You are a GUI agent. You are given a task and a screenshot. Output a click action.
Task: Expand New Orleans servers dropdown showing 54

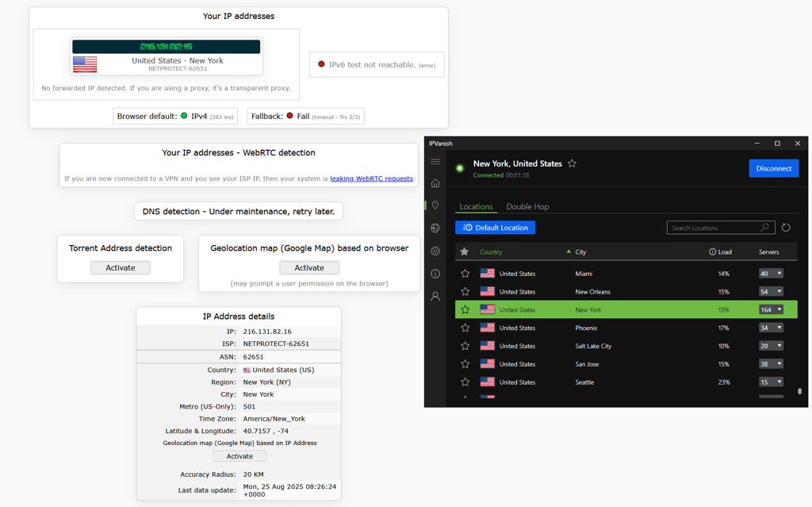771,291
